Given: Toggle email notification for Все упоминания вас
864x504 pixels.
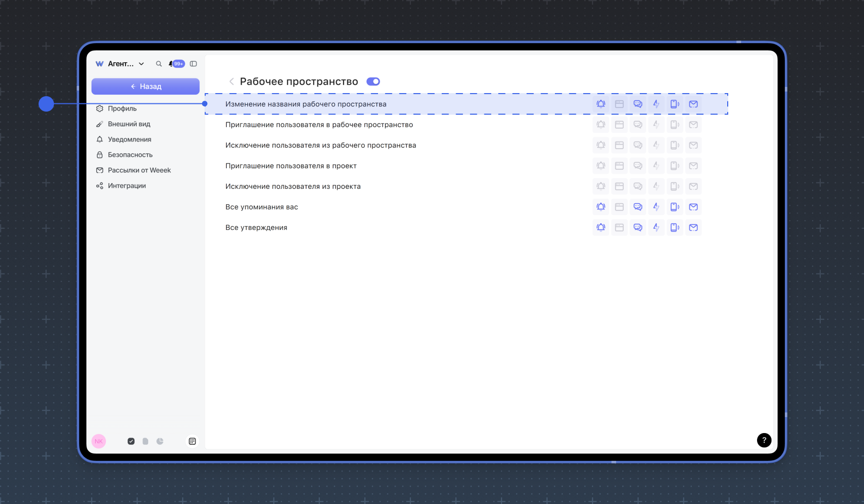Looking at the screenshot, I should (693, 207).
